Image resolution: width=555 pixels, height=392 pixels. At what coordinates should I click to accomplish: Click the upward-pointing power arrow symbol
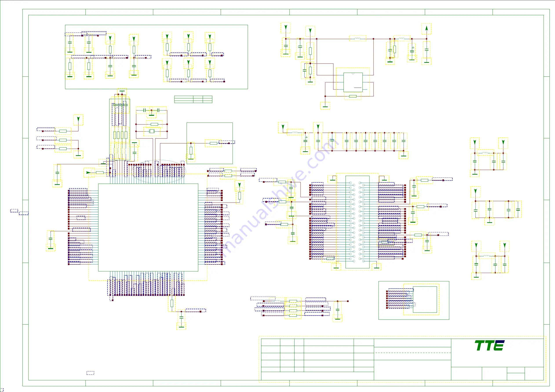(426, 28)
